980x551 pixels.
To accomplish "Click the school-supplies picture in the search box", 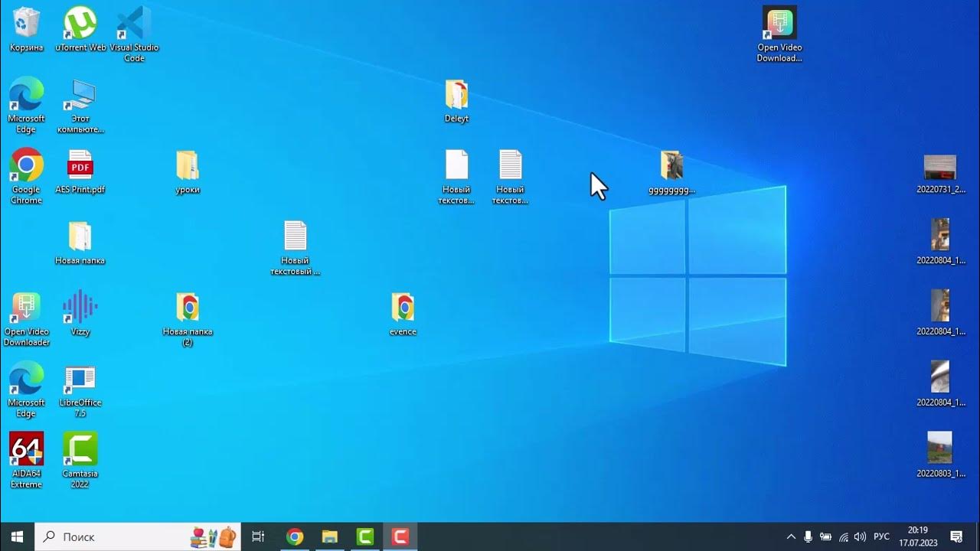I will (214, 536).
